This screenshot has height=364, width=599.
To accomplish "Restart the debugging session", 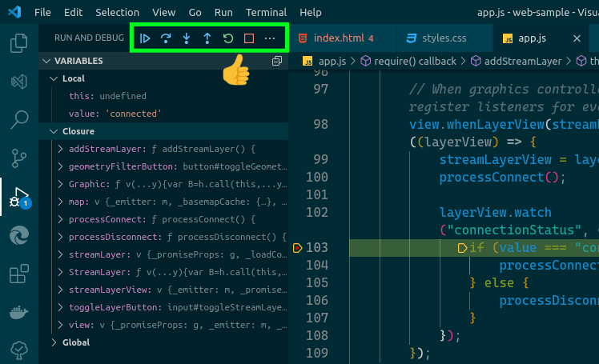I will (228, 38).
